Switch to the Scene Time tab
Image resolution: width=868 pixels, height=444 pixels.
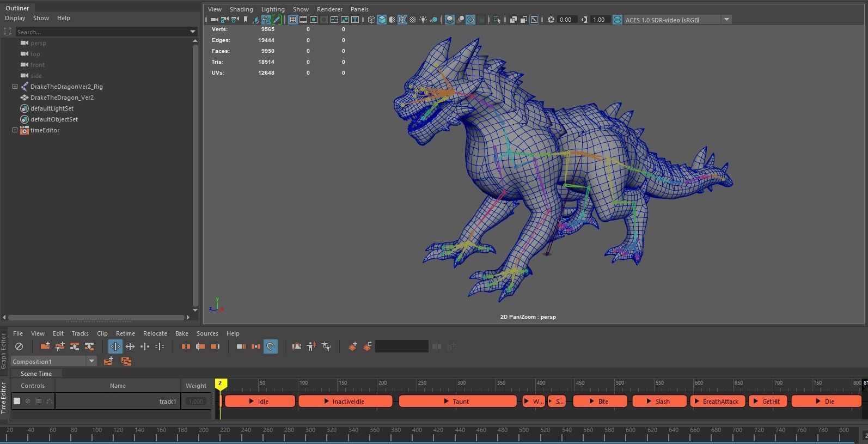36,374
